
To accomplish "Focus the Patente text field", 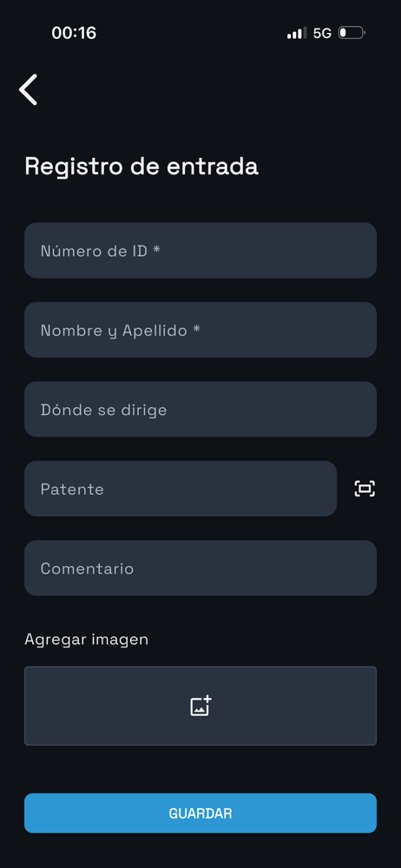I will point(181,488).
